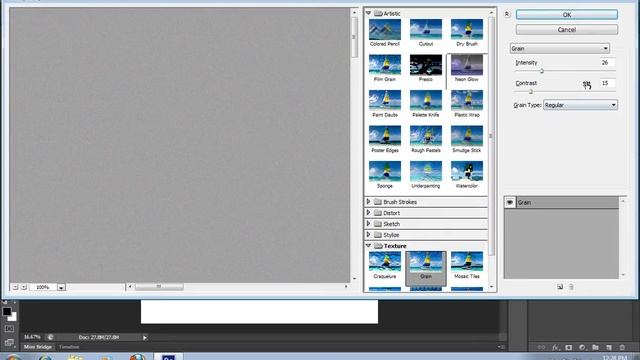Screen dimensions: 640x360
Task: Click the Windows Start button
Action: 13,358
